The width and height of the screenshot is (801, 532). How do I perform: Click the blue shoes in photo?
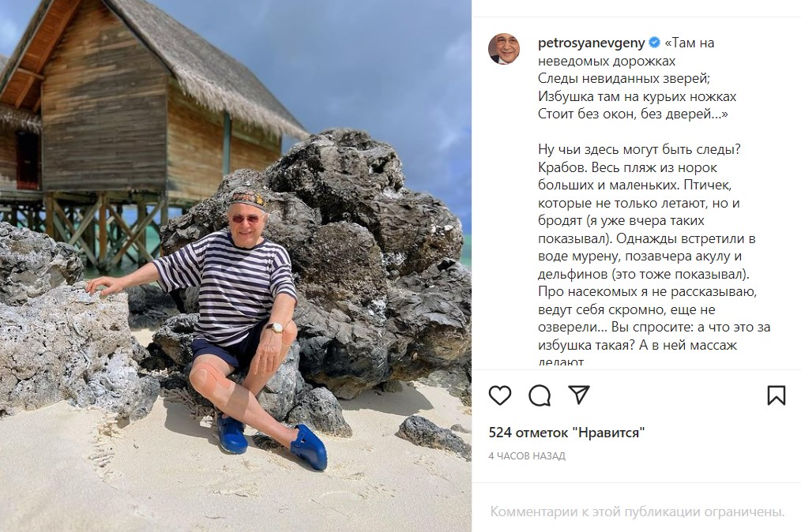click(x=272, y=442)
